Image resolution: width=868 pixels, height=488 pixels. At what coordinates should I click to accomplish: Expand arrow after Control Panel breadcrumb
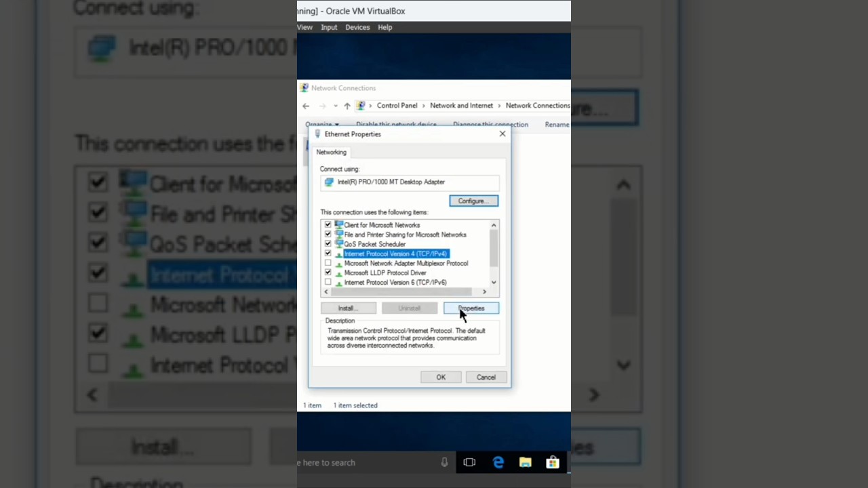424,106
